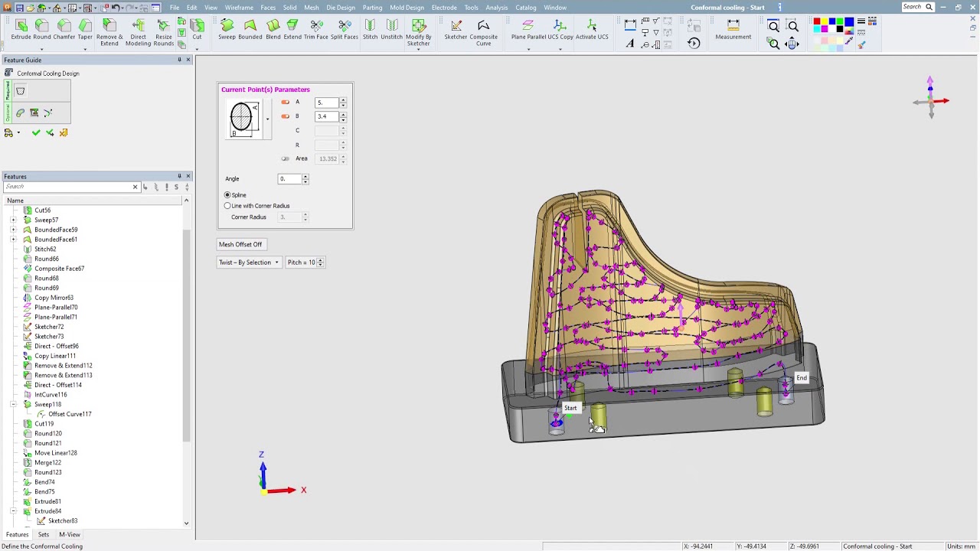
Task: Open the Wireframe menu
Action: 239,8
